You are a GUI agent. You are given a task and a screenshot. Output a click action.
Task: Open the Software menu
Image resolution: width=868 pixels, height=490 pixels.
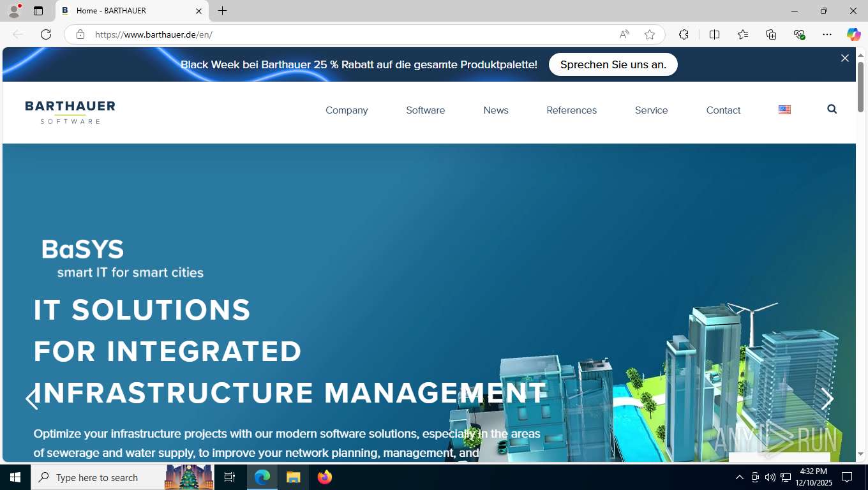(426, 110)
